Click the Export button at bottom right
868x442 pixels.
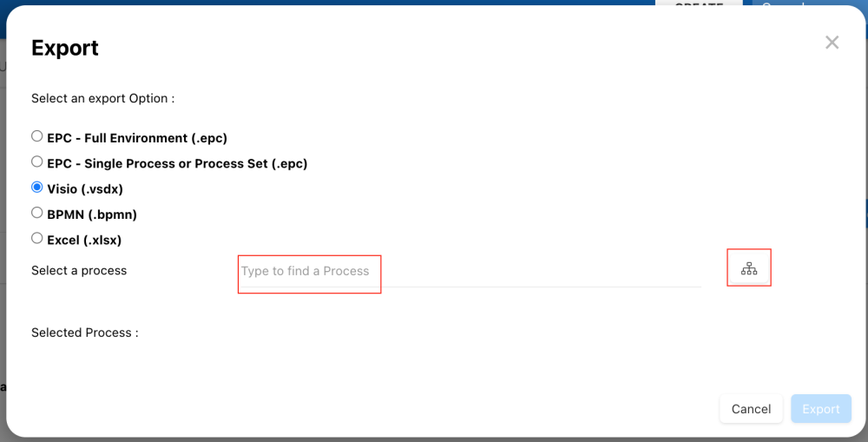click(820, 409)
